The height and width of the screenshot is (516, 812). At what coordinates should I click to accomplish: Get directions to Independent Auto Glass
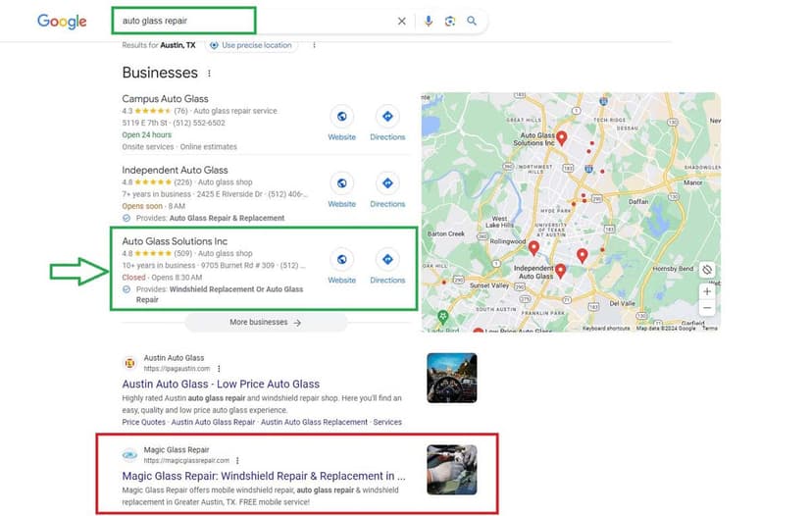(387, 183)
